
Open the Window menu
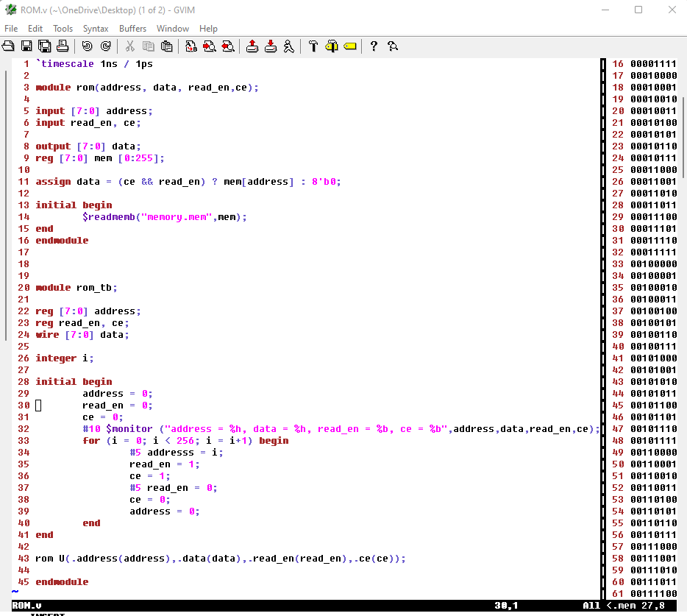click(173, 29)
